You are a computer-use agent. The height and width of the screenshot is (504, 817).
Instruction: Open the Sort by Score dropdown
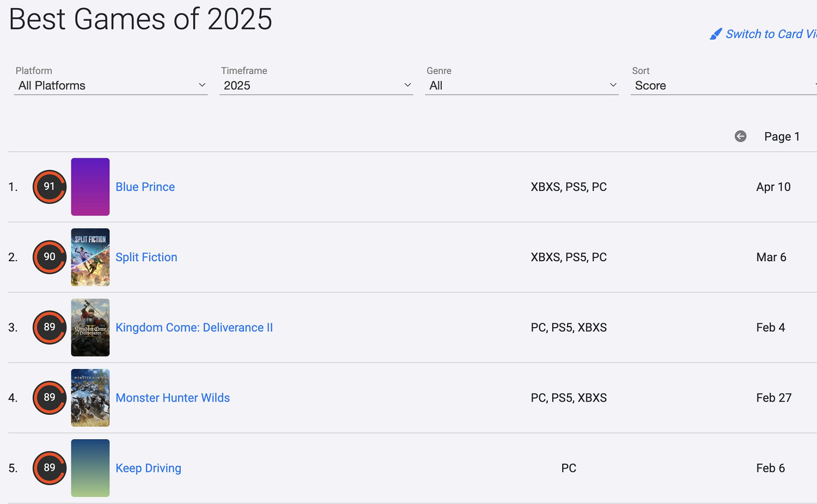tap(723, 85)
